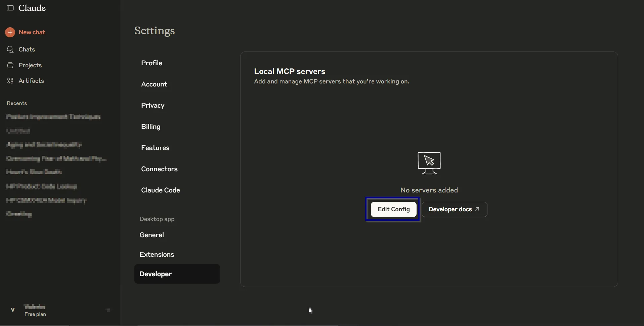Open the Billing settings tab
The image size is (644, 326).
coord(151,126)
